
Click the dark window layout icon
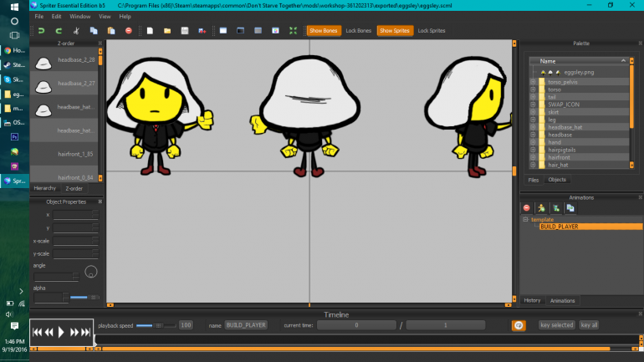[x=241, y=31]
